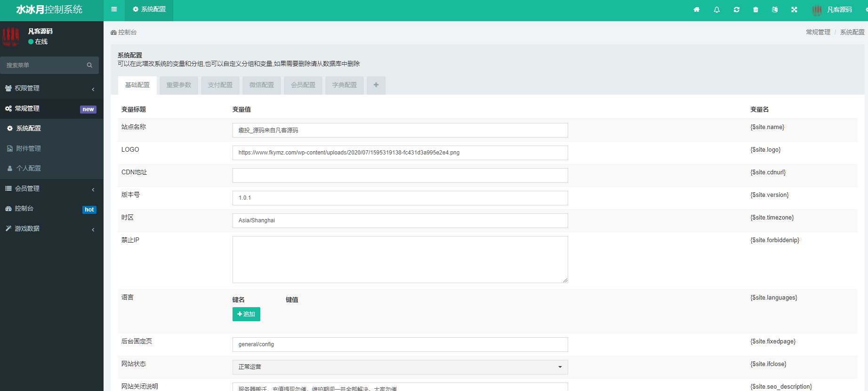Select the 微信配置 tab
This screenshot has height=391, width=868.
coord(262,85)
